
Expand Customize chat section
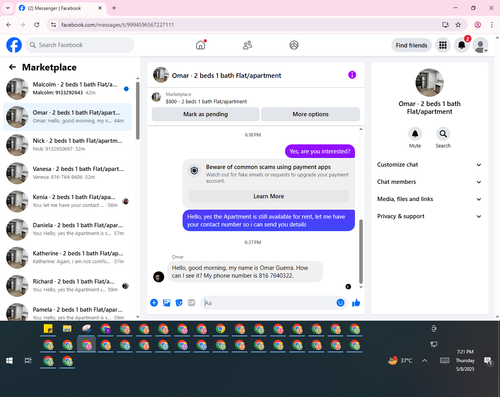click(x=429, y=165)
